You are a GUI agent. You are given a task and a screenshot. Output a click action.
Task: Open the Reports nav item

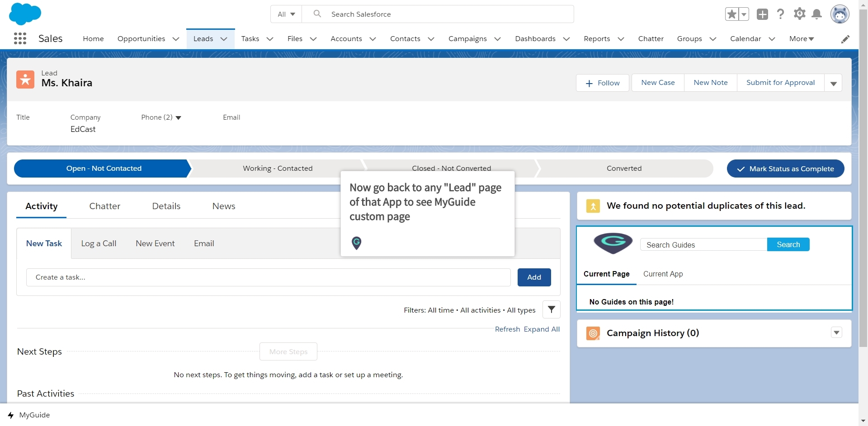coord(597,39)
